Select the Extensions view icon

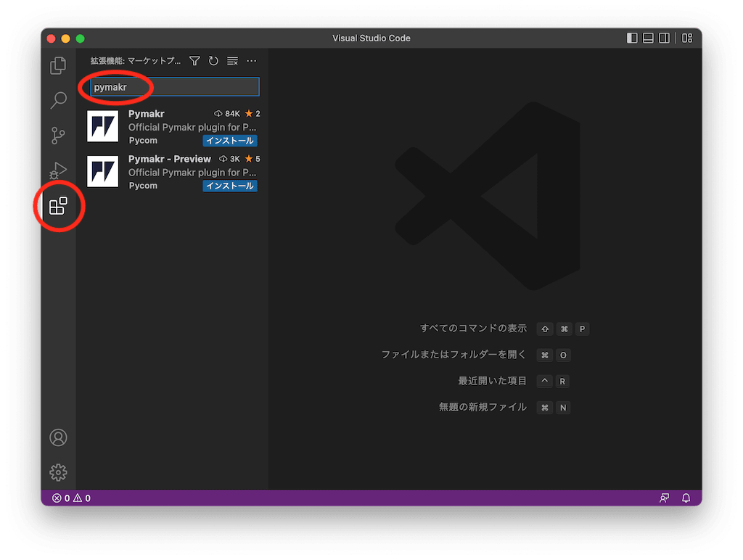point(58,206)
